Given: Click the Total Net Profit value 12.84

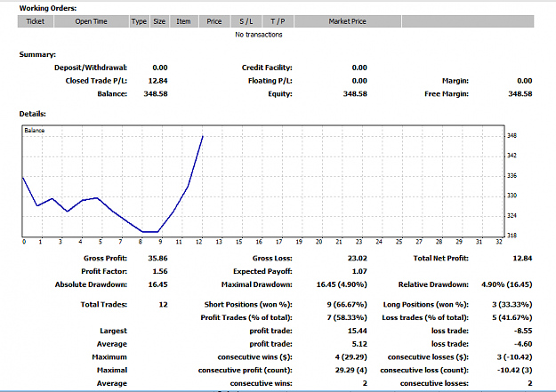Looking at the screenshot, I should (522, 259).
